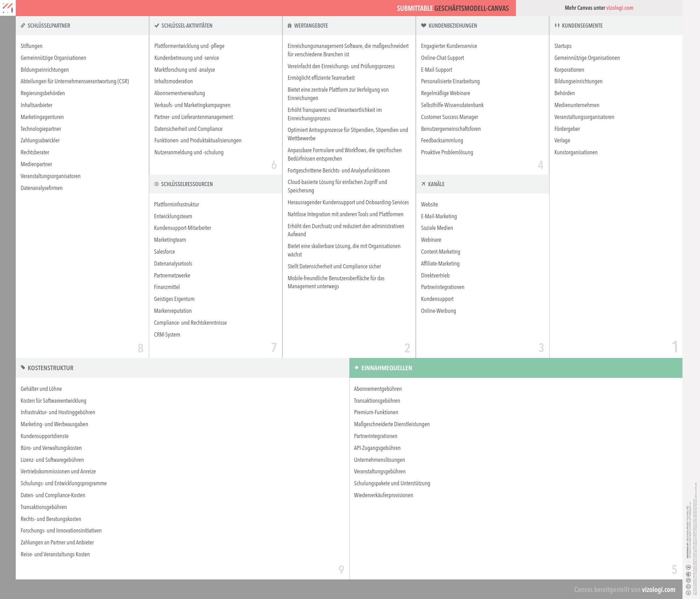This screenshot has width=700, height=599.
Task: Click the Einnahmequellen star icon
Action: click(x=357, y=367)
